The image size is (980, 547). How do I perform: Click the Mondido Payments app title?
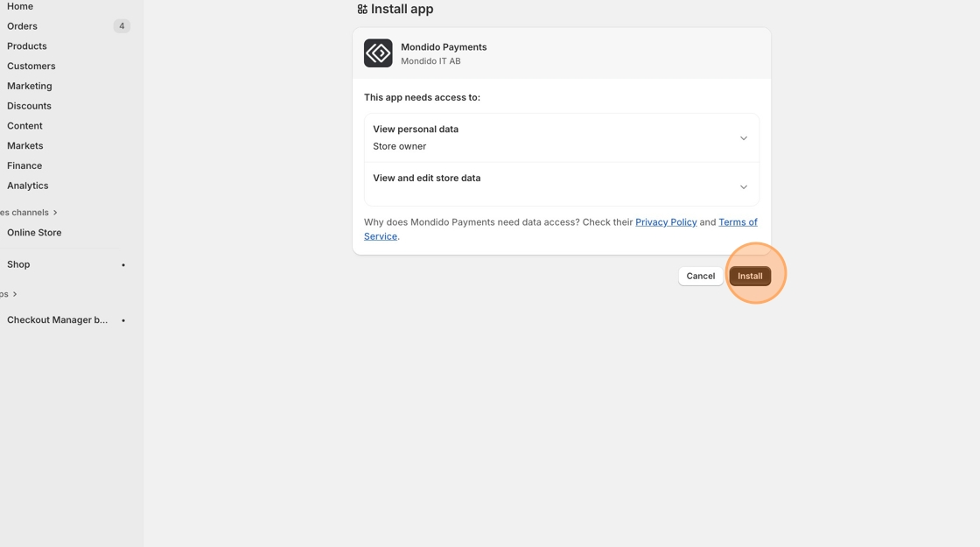pyautogui.click(x=444, y=47)
